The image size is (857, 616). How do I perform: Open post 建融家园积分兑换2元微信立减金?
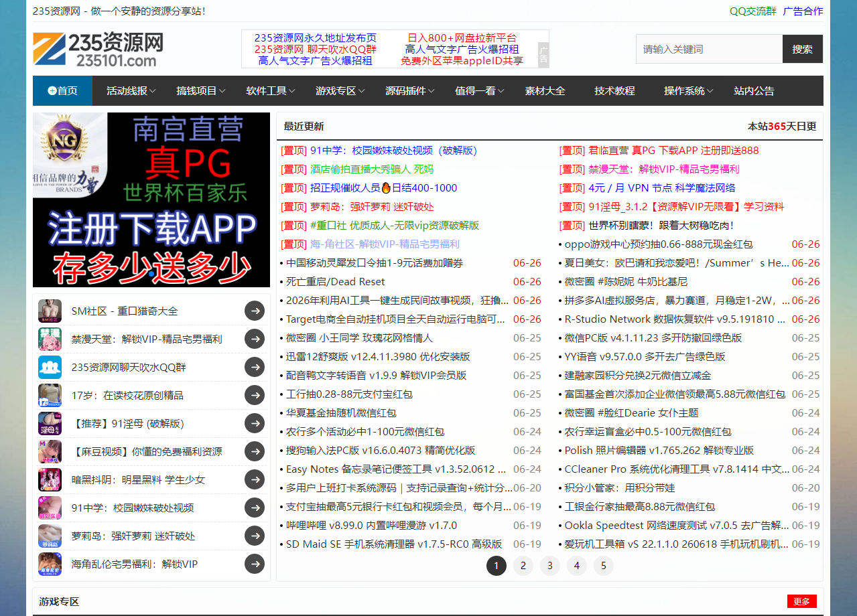pyautogui.click(x=638, y=376)
